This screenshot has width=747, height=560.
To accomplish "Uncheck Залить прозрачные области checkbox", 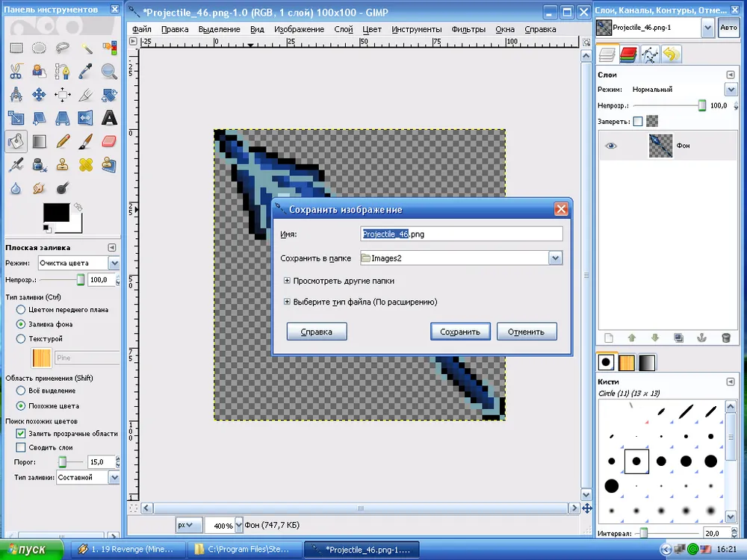I will (21, 434).
